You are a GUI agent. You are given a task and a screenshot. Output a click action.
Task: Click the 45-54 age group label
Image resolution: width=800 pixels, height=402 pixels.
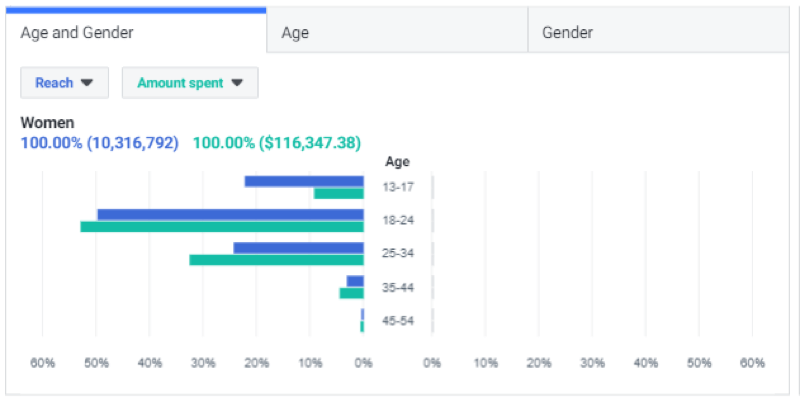[x=398, y=321]
